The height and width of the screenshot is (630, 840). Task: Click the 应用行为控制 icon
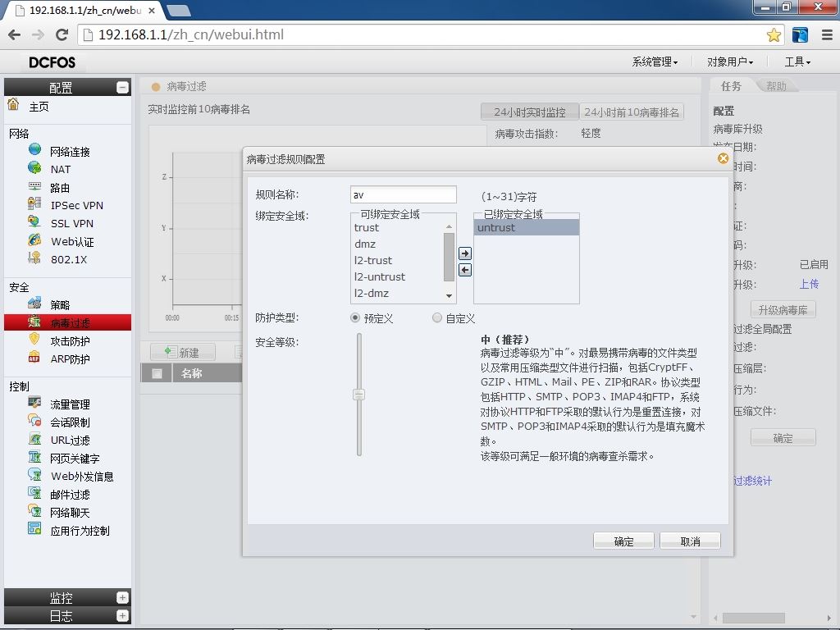pyautogui.click(x=34, y=529)
